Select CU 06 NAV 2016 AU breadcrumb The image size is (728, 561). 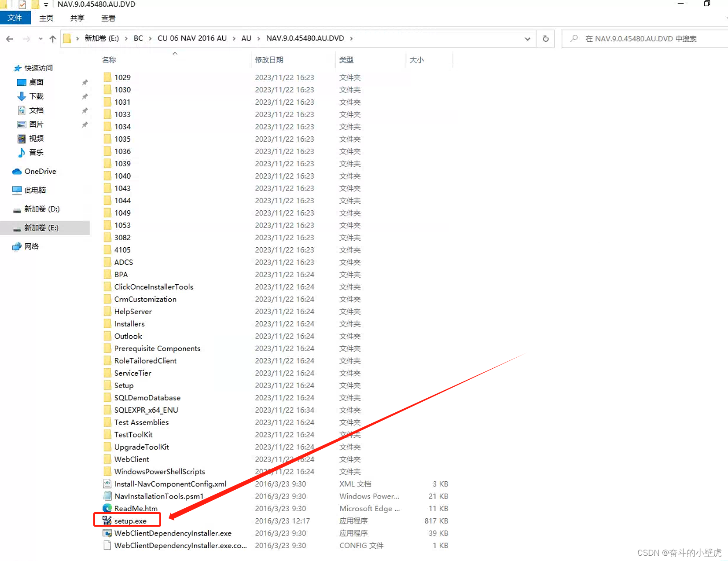[x=192, y=38]
